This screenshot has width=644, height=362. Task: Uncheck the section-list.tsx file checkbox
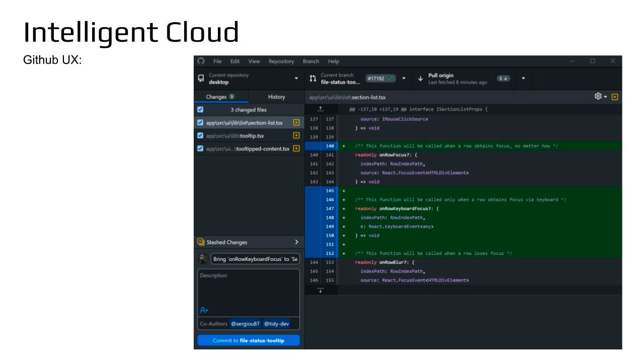[201, 123]
